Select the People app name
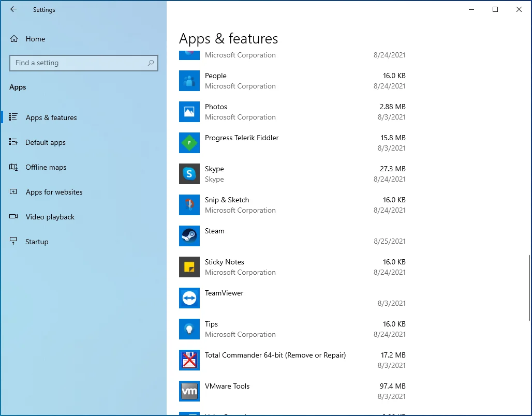This screenshot has height=416, width=532. [x=215, y=76]
